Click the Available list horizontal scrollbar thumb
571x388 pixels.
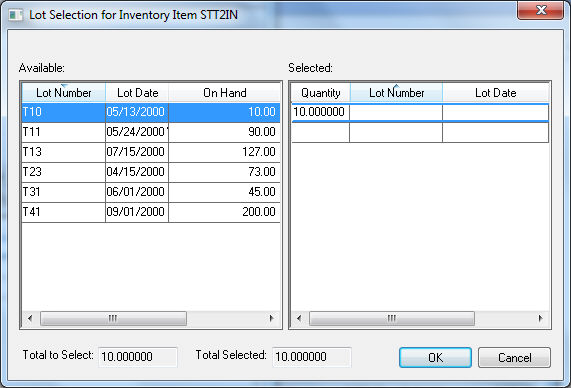tap(113, 318)
